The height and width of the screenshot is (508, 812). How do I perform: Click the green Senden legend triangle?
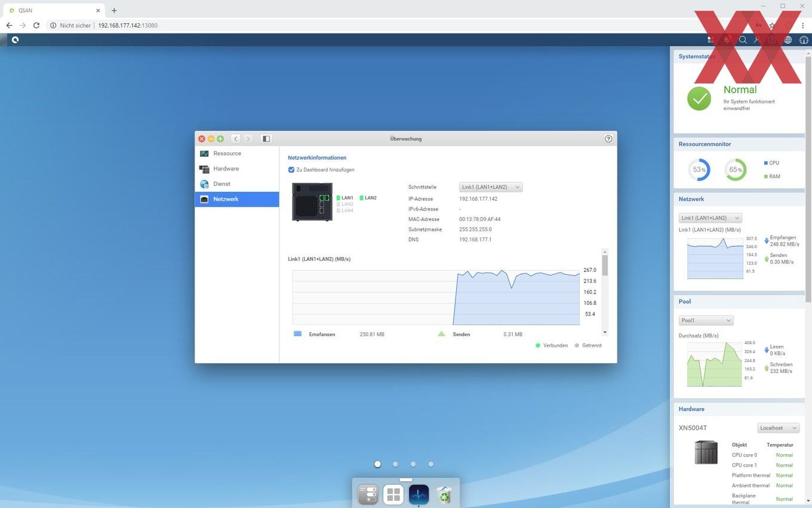(441, 334)
